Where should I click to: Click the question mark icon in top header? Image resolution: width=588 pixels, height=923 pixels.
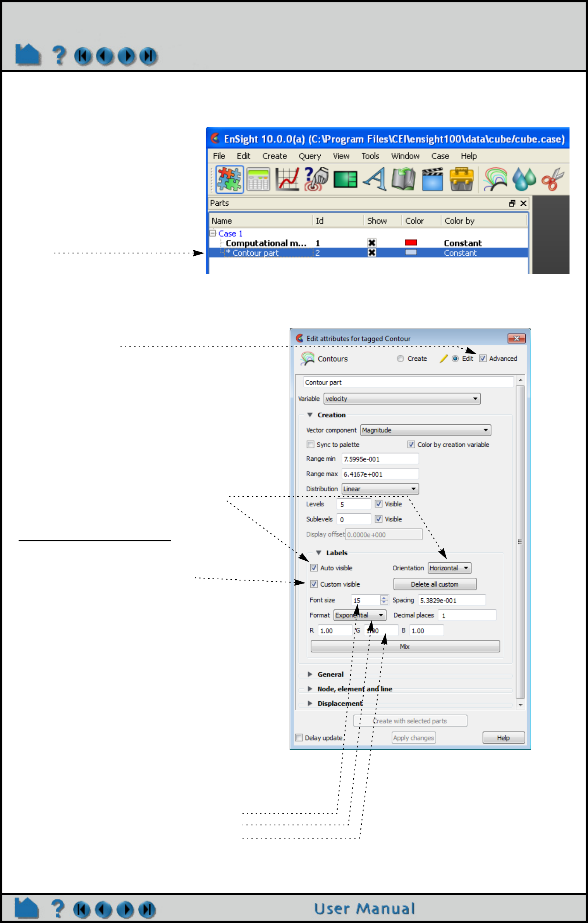(x=59, y=55)
